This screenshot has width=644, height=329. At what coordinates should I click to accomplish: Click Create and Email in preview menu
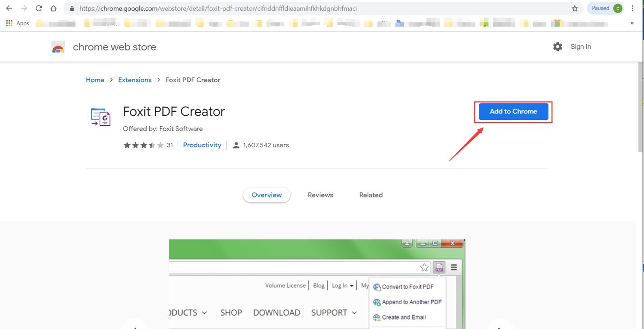400,317
